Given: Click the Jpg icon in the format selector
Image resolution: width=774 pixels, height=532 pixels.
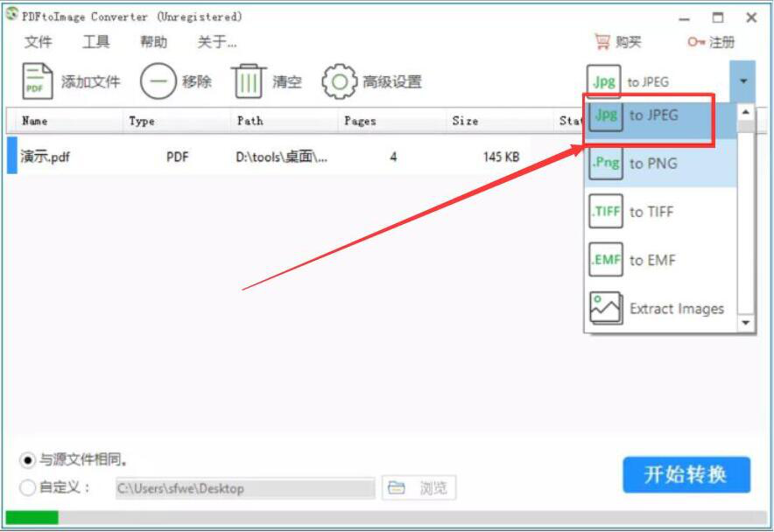Looking at the screenshot, I should tap(603, 81).
